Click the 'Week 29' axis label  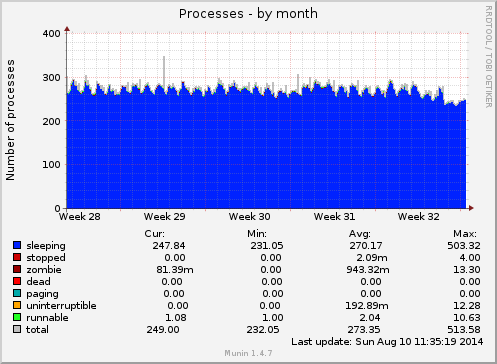[x=165, y=217]
